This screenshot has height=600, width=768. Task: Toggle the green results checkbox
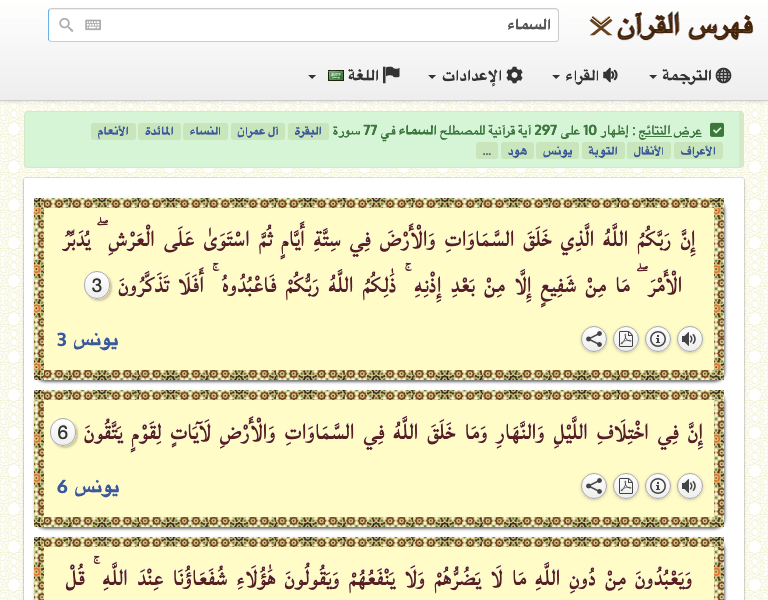point(716,130)
